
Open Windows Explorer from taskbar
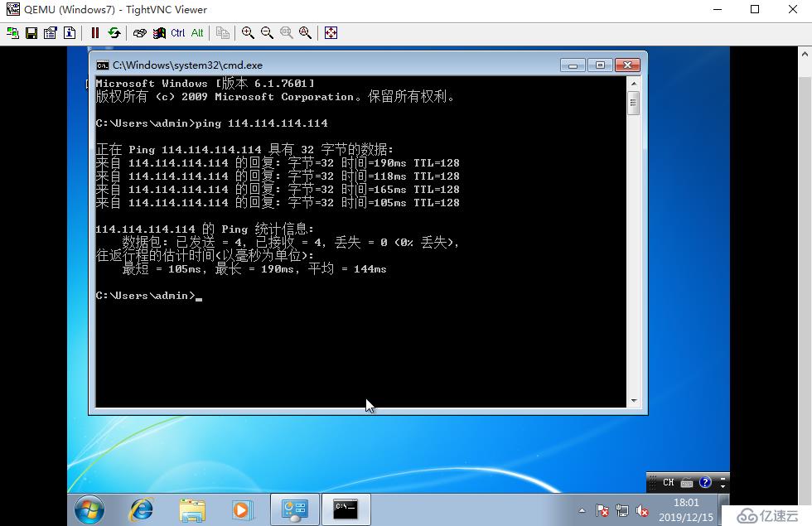point(192,510)
